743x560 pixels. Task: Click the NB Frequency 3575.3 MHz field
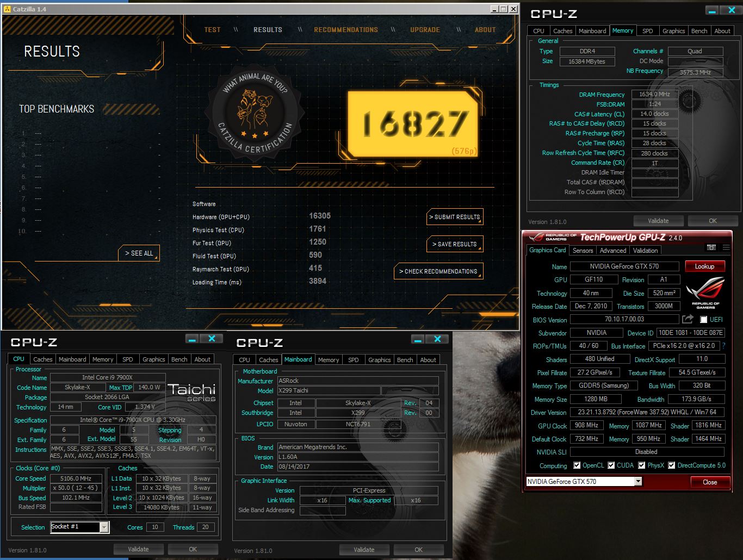(x=695, y=72)
